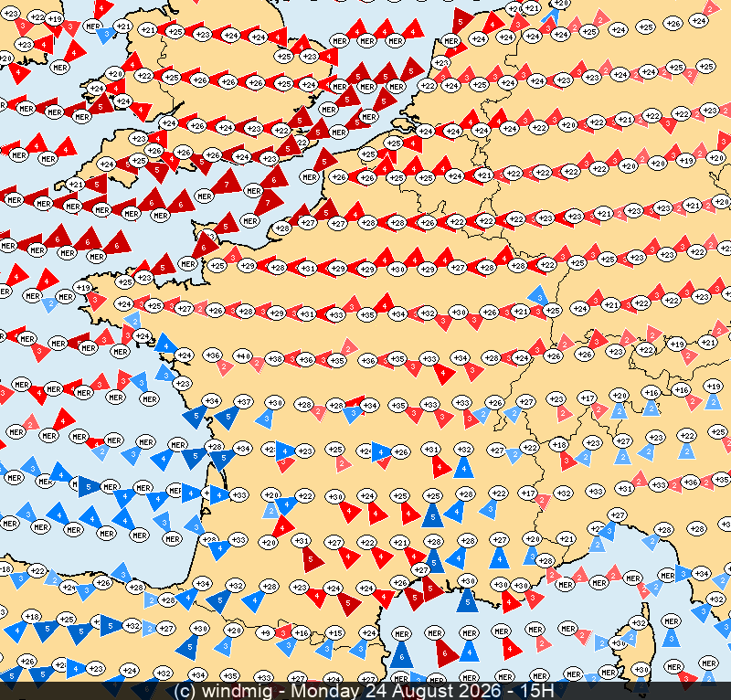Select the blue 3 arrow below the +21 label in Wales
Screen dimensions: 731x700
106,35
